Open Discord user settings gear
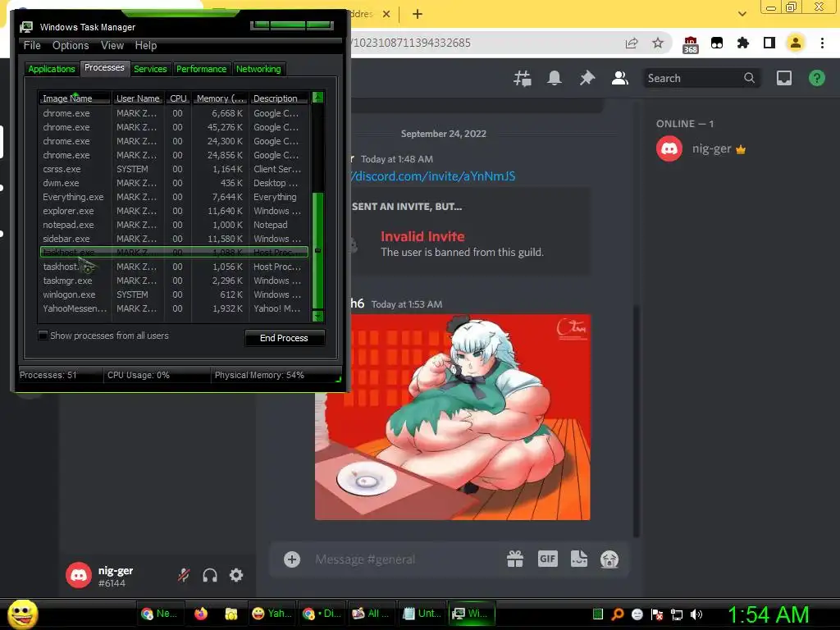Image resolution: width=840 pixels, height=630 pixels. pyautogui.click(x=236, y=575)
